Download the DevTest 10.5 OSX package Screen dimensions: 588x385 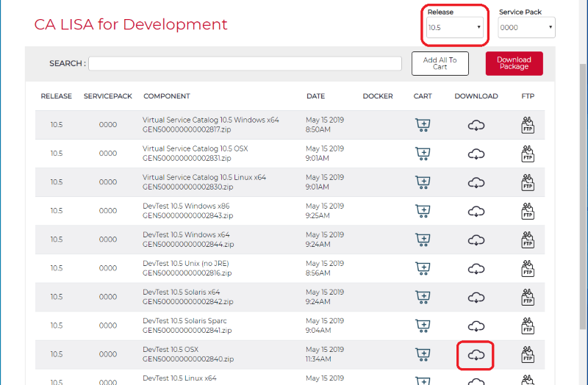click(x=476, y=355)
